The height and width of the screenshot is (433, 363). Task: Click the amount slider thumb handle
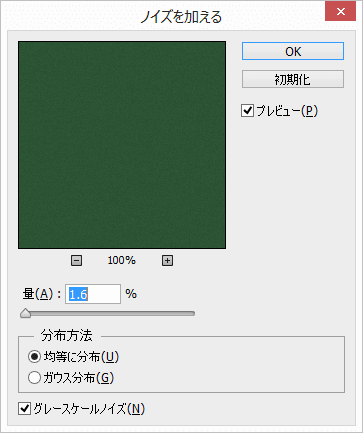[25, 314]
